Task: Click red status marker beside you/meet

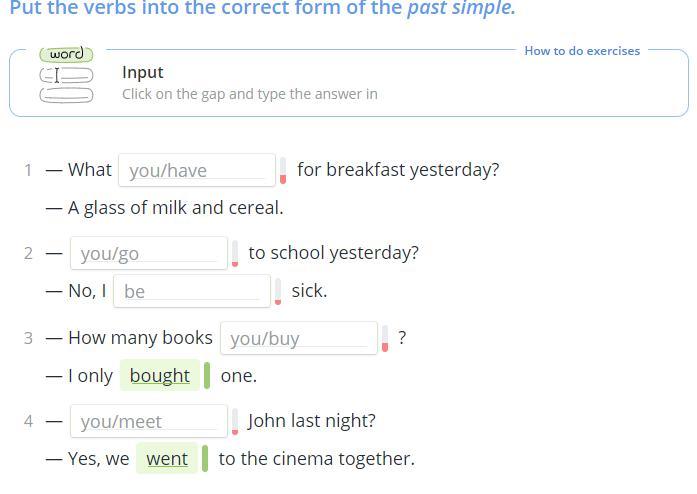Action: 235,421
